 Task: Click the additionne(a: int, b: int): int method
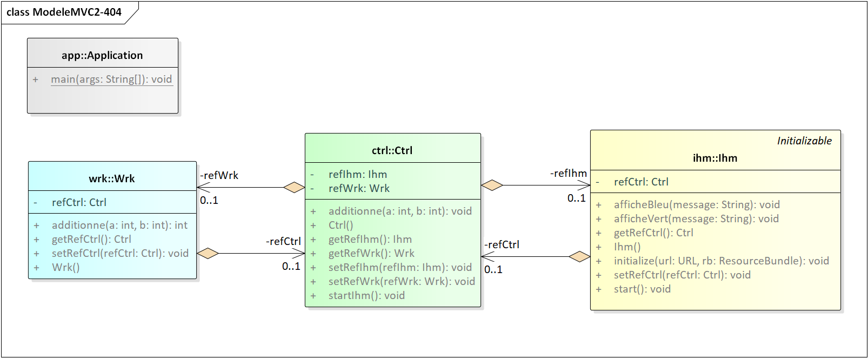tap(119, 225)
